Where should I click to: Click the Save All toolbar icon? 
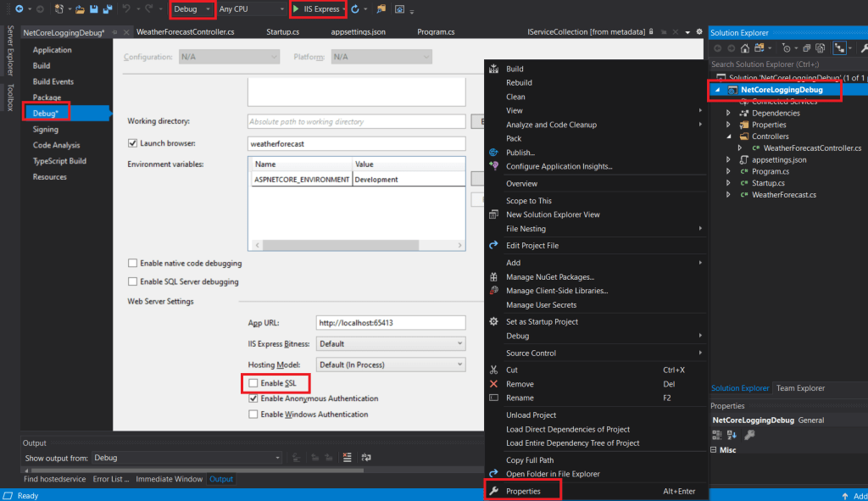pyautogui.click(x=107, y=8)
